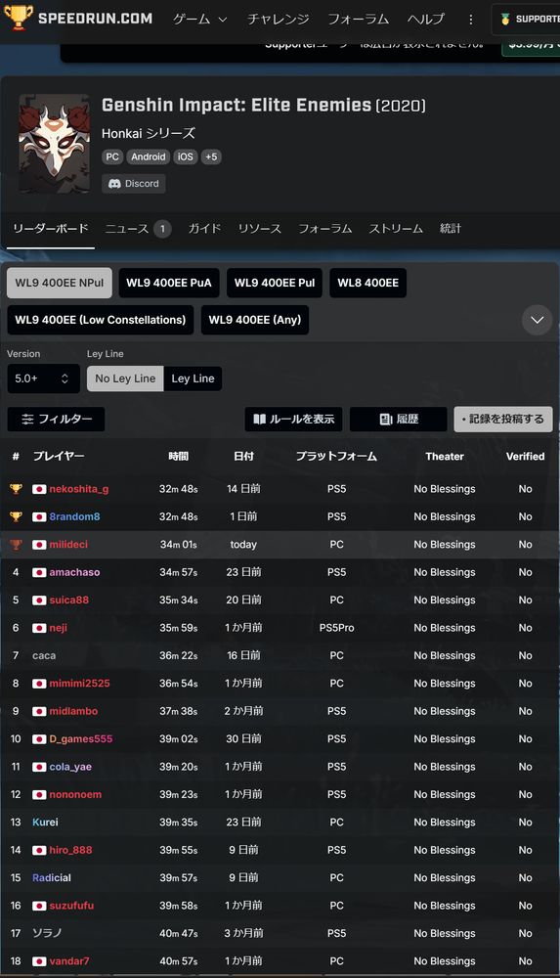The width and height of the screenshot is (560, 978).
Task: Switch to the game フォーラム tab
Action: (324, 229)
